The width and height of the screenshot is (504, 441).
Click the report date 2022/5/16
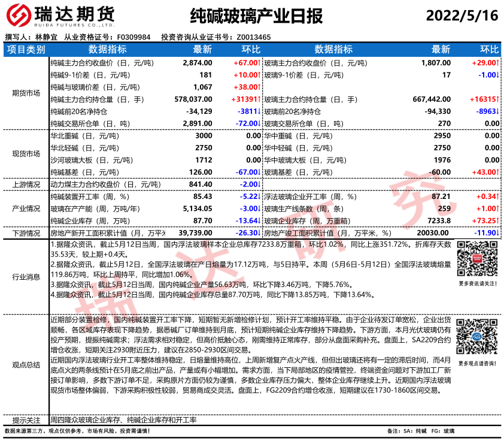462,16
